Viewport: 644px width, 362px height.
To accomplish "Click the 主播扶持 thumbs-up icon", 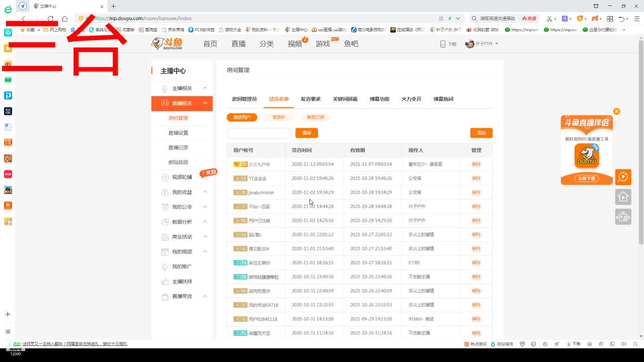I will pyautogui.click(x=165, y=281).
